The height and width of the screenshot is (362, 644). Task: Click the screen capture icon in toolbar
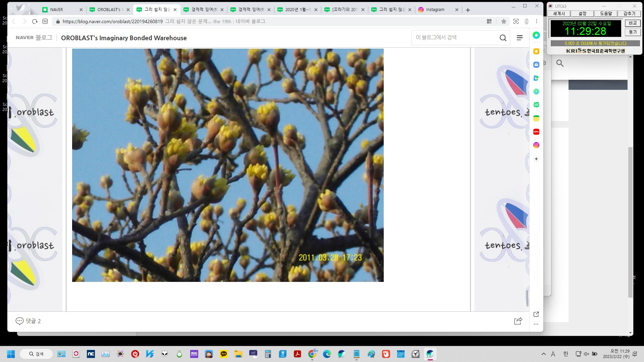click(516, 21)
